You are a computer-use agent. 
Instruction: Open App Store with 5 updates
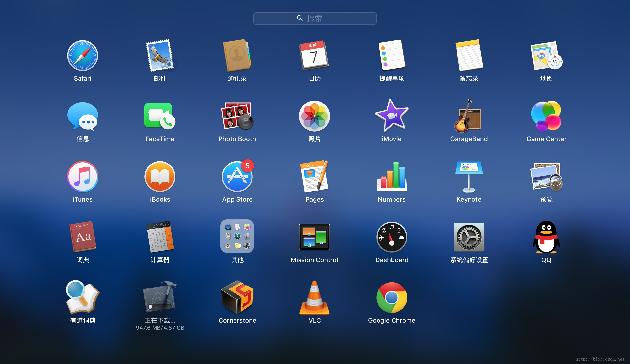click(237, 177)
